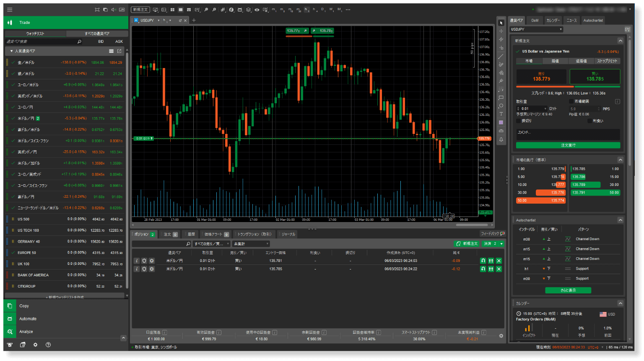This screenshot has width=644, height=361.
Task: Open settings gear in bottom-left bar
Action: click(36, 345)
